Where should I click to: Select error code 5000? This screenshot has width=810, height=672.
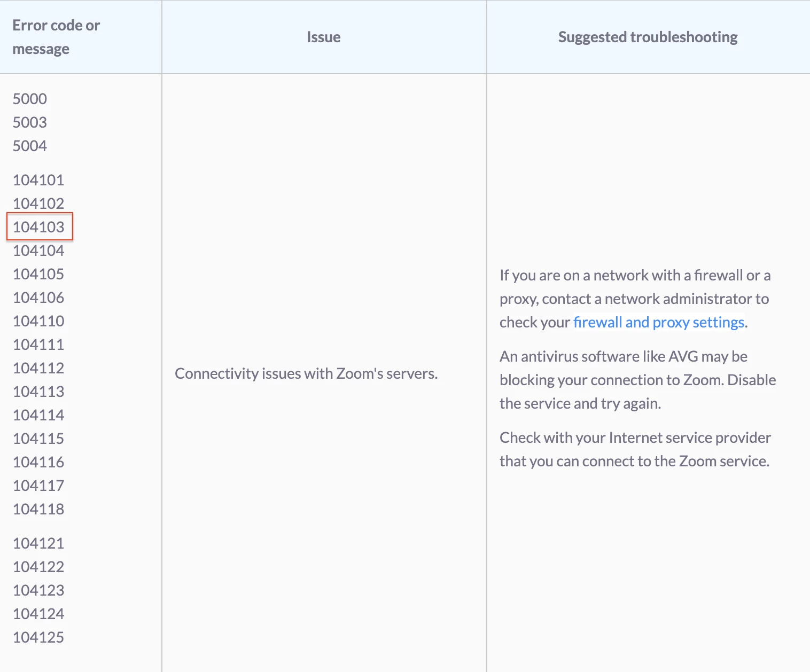coord(30,99)
